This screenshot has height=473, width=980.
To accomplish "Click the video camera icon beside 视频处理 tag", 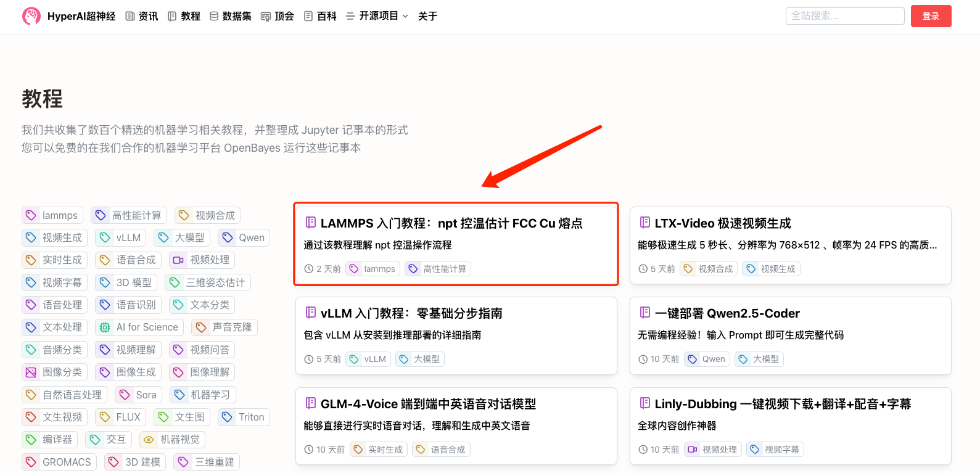I will (x=178, y=260).
